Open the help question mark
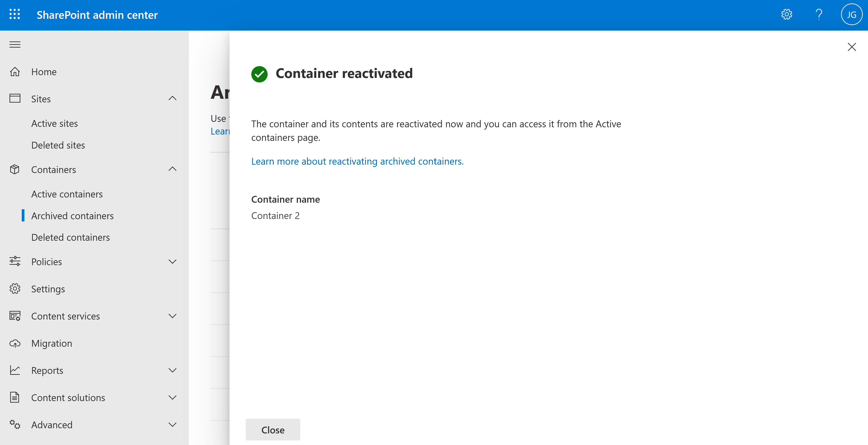 [819, 14]
